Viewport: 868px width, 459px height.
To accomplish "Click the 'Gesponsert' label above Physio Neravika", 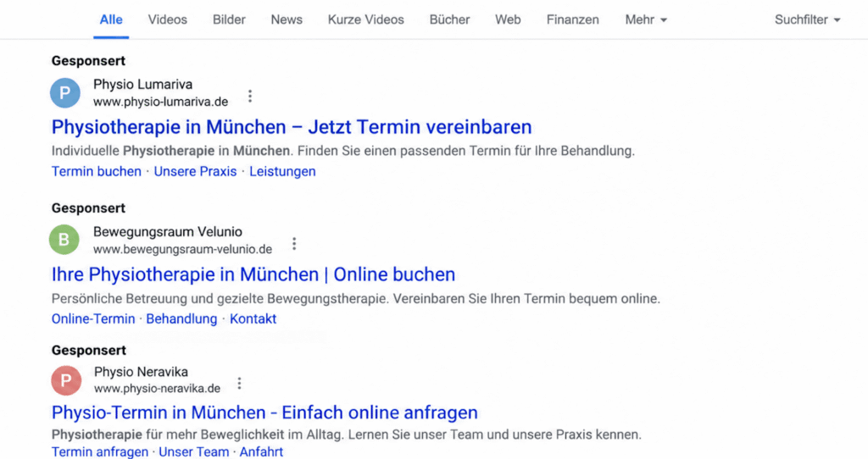I will click(88, 350).
